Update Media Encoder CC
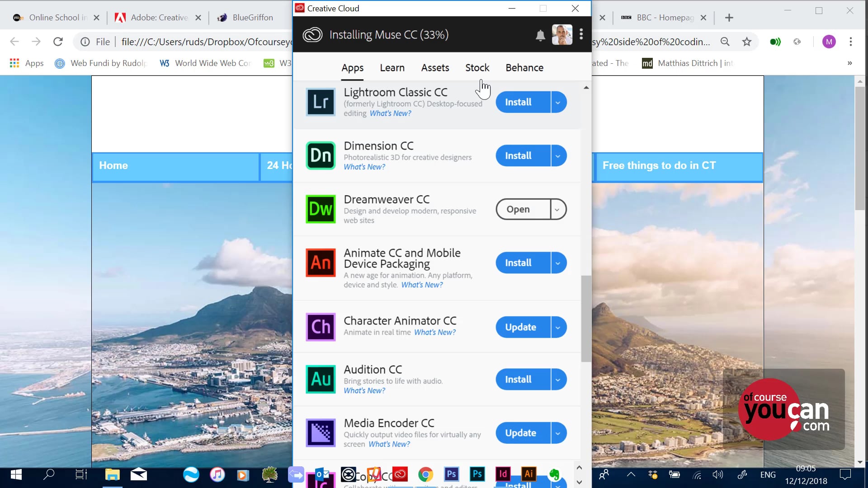 [523, 433]
